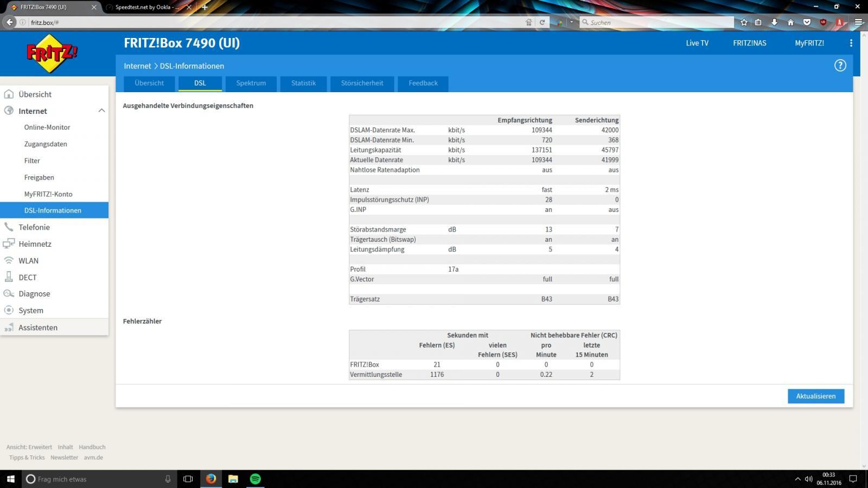Open the three-dot menu in FRITZ!Box header
868x488 pixels.
851,43
